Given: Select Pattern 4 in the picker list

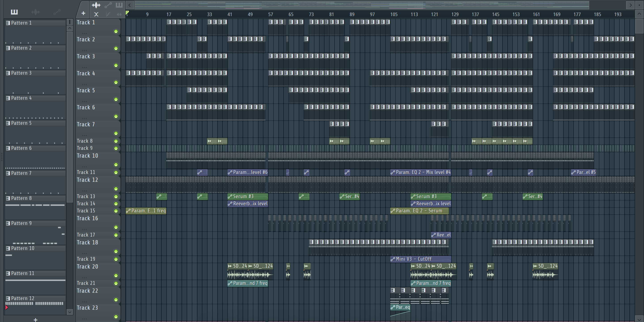Looking at the screenshot, I should [x=35, y=98].
